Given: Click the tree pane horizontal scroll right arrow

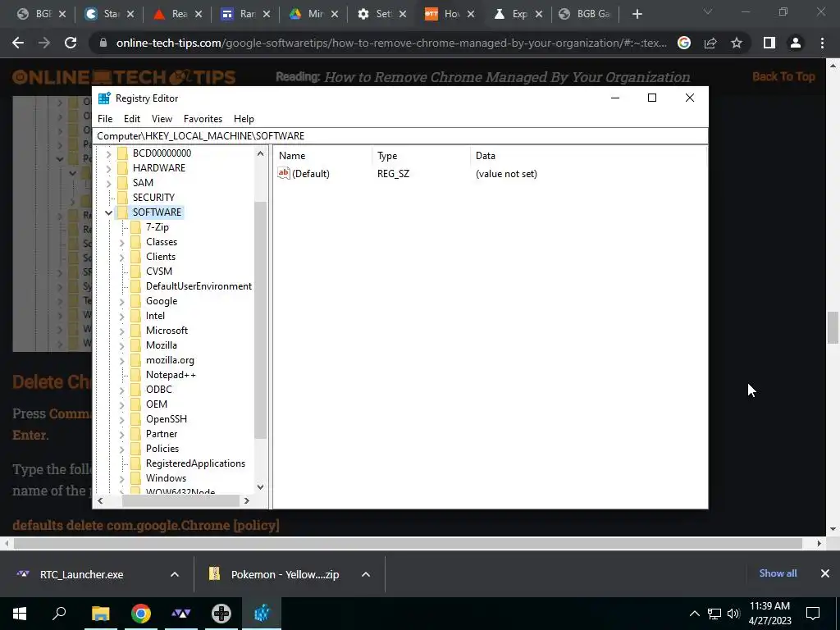Looking at the screenshot, I should click(246, 501).
